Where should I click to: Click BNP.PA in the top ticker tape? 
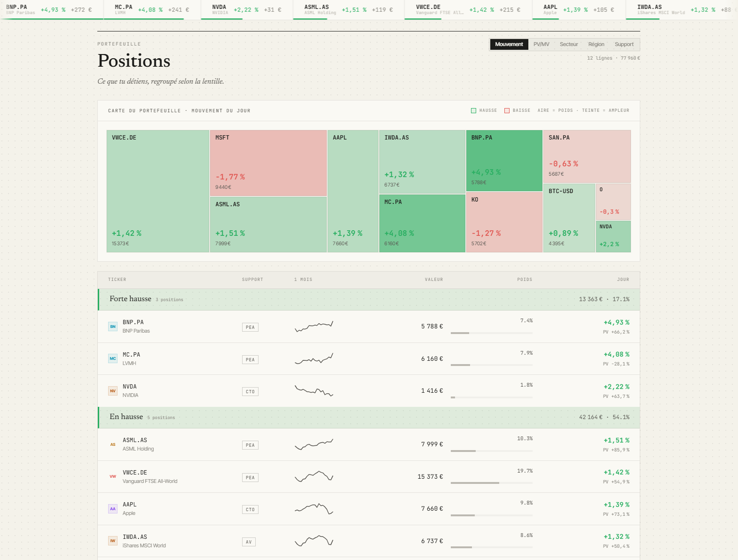pos(52,9)
